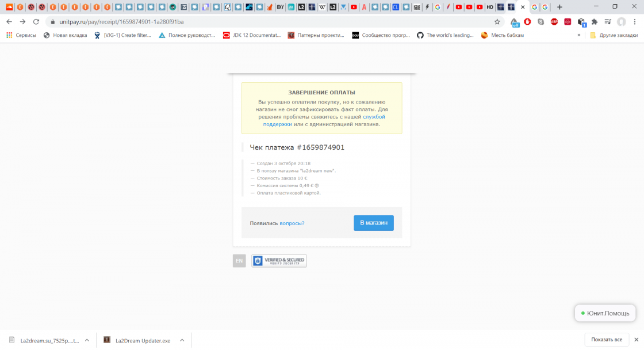Click the red stop-hand AdBlock extension
The height and width of the screenshot is (350, 644).
(527, 22)
